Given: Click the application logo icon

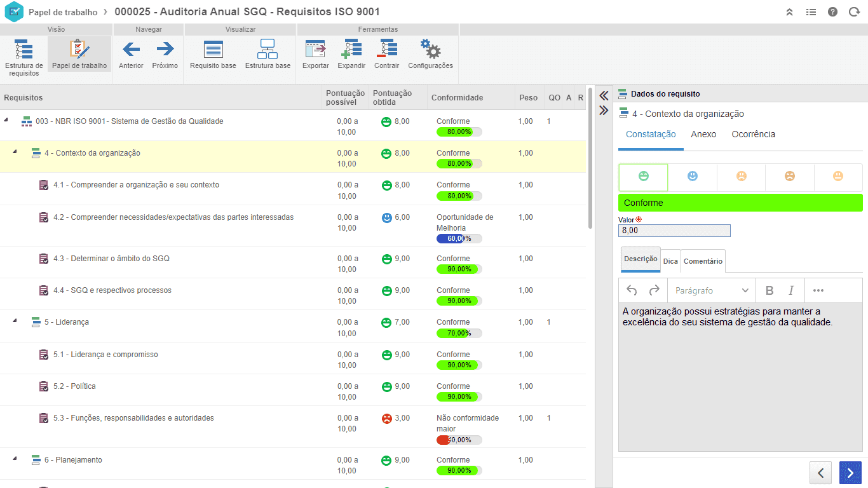Looking at the screenshot, I should (x=13, y=12).
